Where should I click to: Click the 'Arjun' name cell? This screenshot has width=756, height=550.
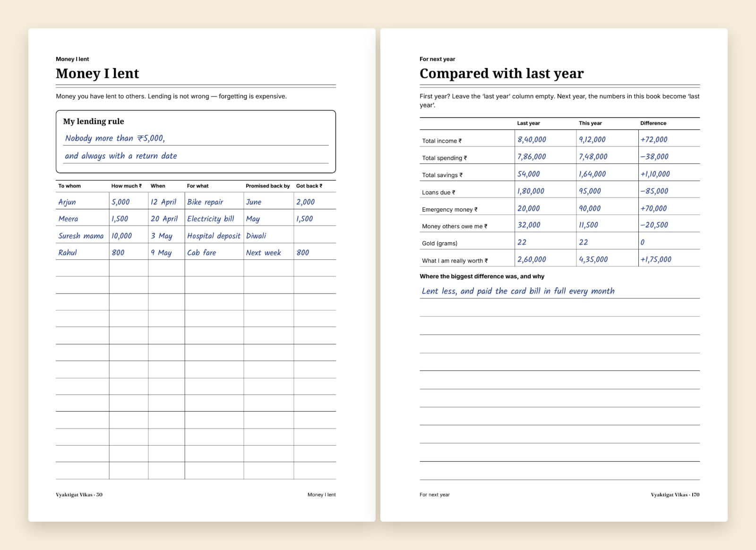(67, 202)
